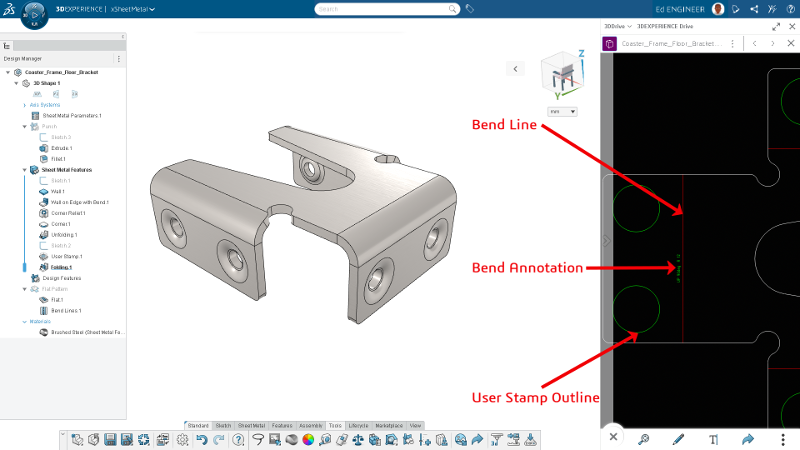Expand the Axis Systems tree node
The width and height of the screenshot is (800, 450).
23,105
